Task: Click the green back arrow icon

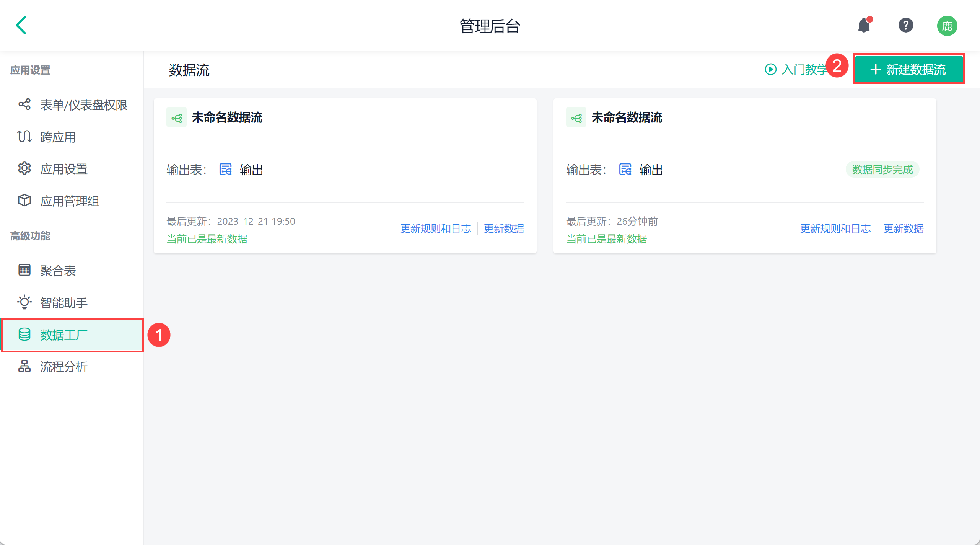Action: [21, 25]
